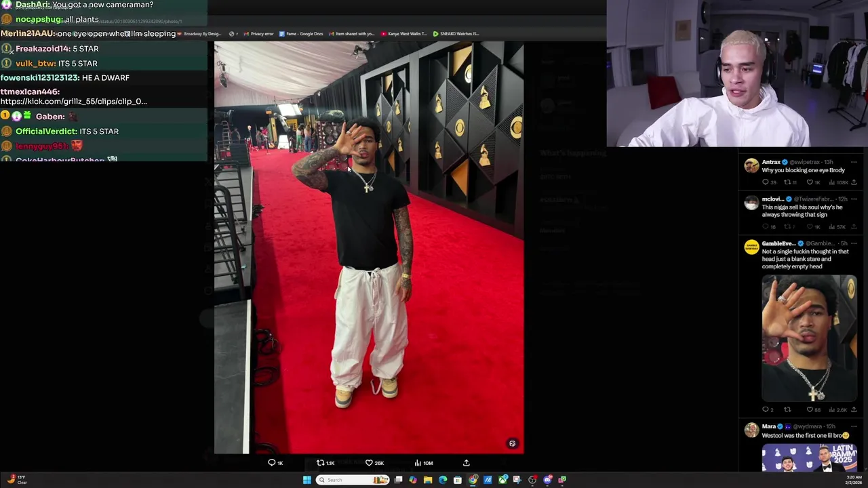The height and width of the screenshot is (488, 868).
Task: Open Discord from the taskbar
Action: coord(547,480)
